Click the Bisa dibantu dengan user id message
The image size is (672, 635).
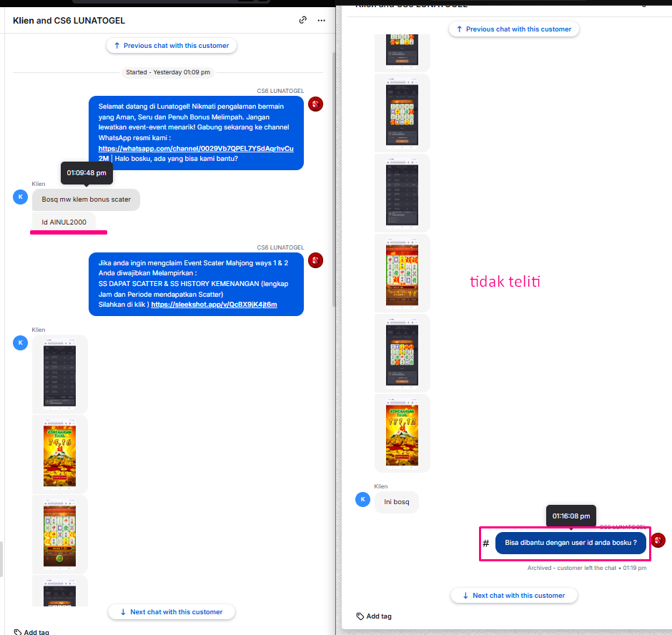[570, 543]
